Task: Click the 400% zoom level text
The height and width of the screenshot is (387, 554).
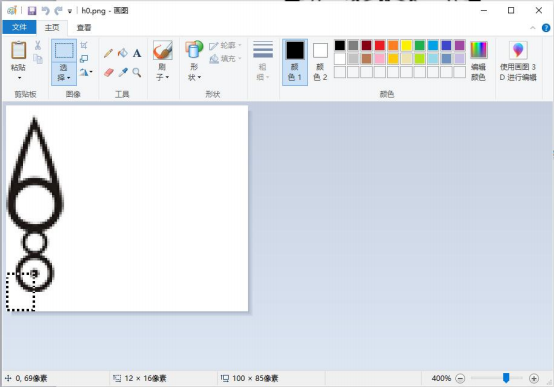Action: tap(441, 379)
